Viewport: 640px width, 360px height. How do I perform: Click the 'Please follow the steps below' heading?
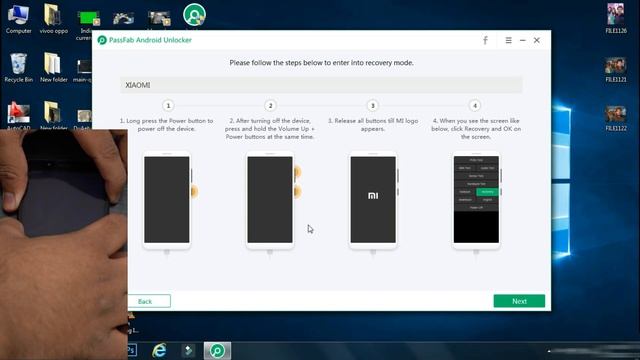tap(321, 62)
